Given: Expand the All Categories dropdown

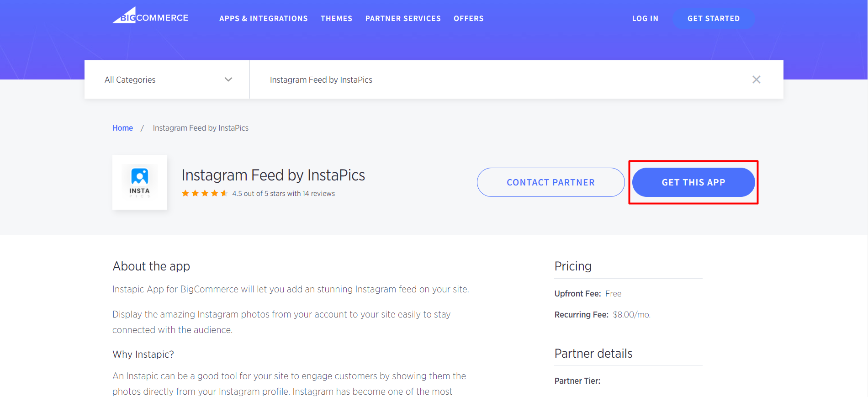Looking at the screenshot, I should 167,79.
